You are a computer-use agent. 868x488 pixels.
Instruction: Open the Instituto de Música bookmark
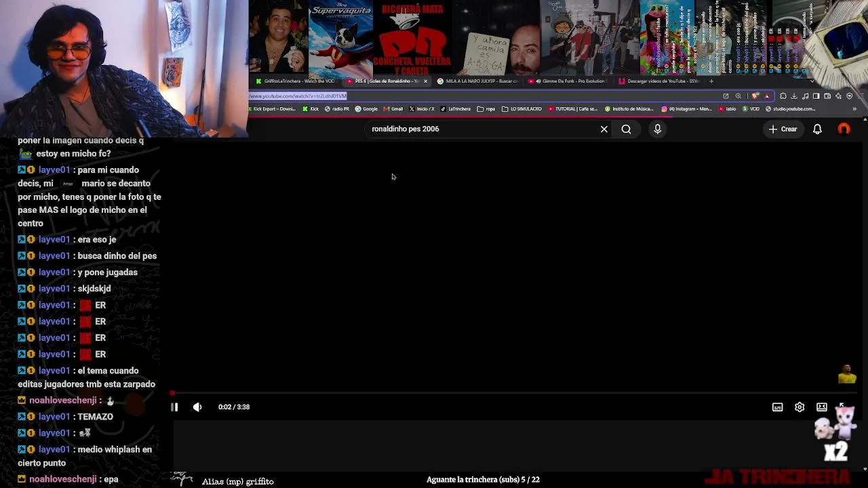pyautogui.click(x=629, y=109)
